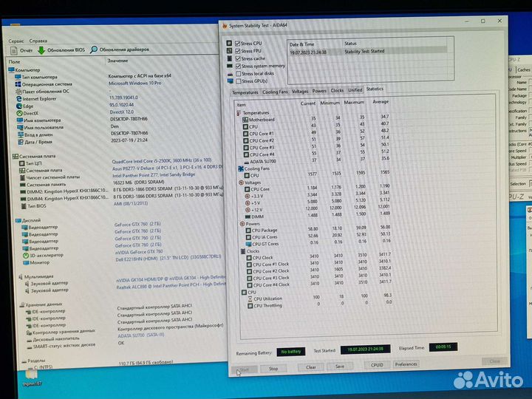Click the Stop button

[273, 369]
